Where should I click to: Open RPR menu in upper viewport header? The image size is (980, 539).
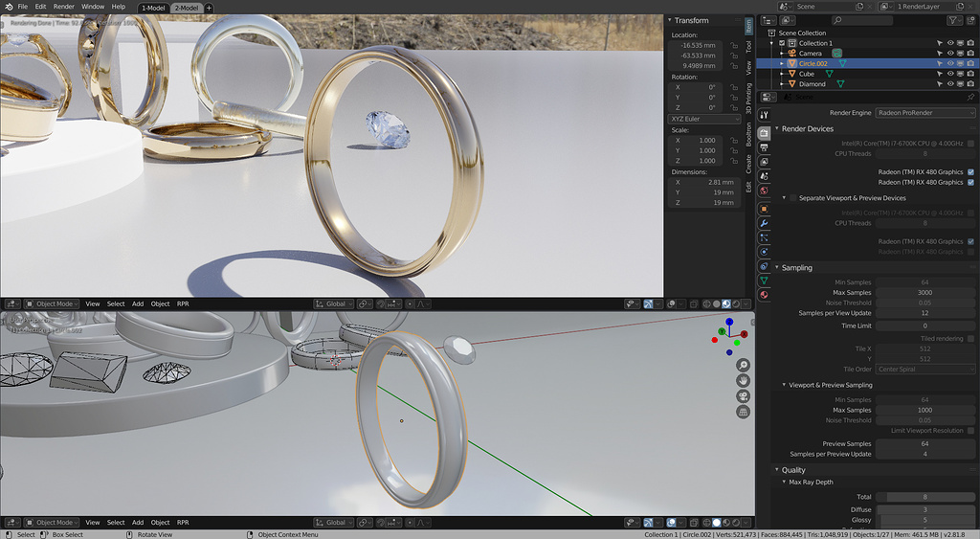(x=183, y=303)
